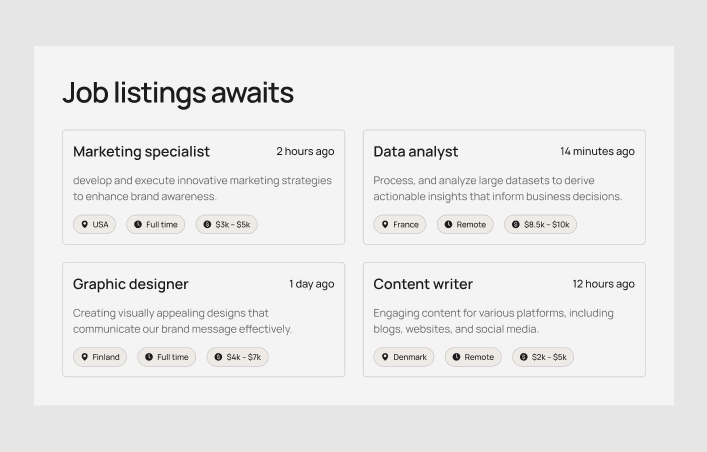Select the Remote tag under Content writer
Image resolution: width=707 pixels, height=452 pixels.
(472, 357)
